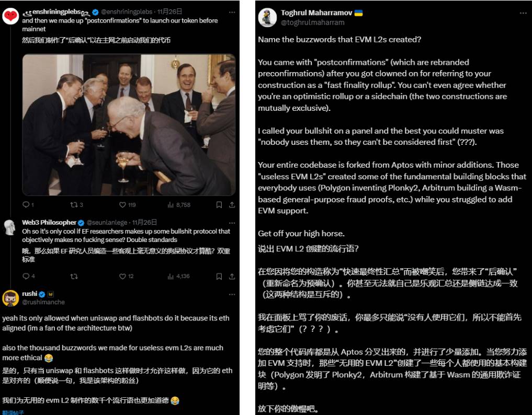Click the translate post link at bottom
Screen dimensions: 532x415
click(x=13, y=412)
